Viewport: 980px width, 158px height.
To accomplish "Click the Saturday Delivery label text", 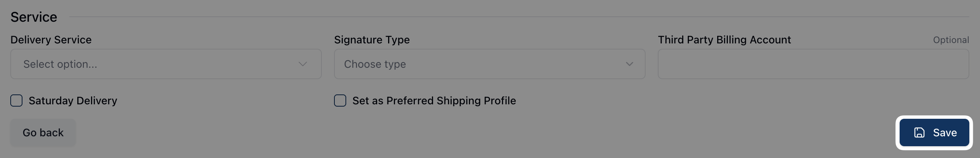I will tap(73, 101).
